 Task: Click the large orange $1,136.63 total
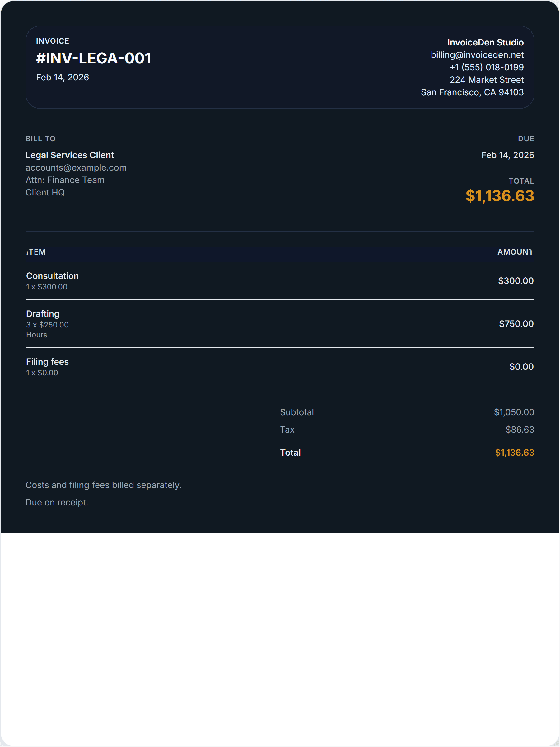click(x=500, y=196)
